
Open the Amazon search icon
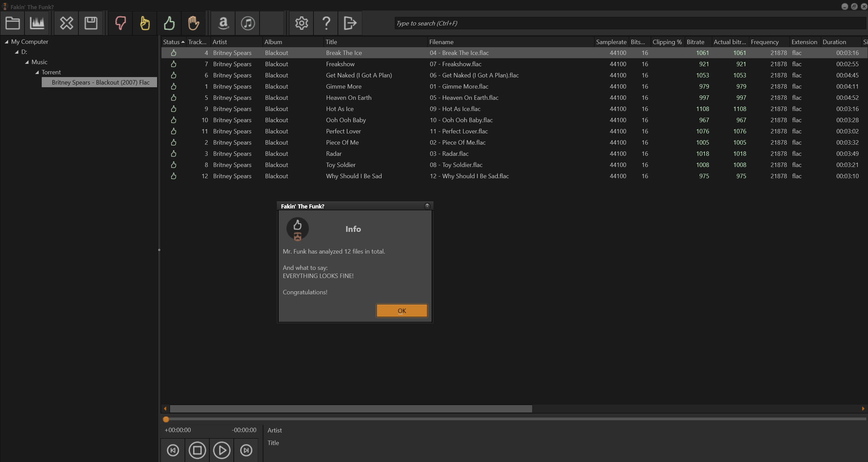(x=223, y=23)
